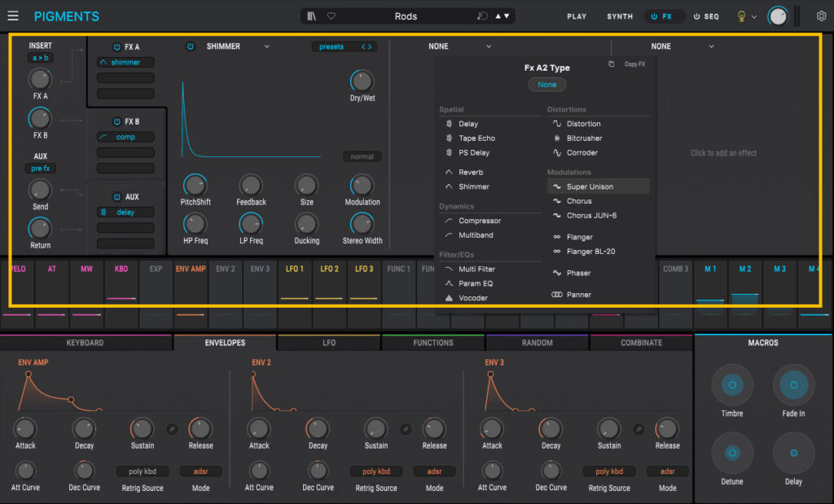Open the preset library browser icon

[312, 16]
